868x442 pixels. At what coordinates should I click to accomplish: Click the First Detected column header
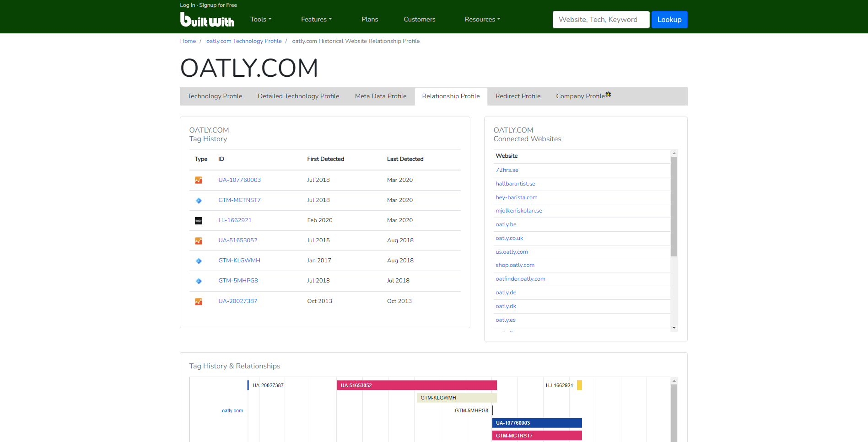pyautogui.click(x=325, y=159)
